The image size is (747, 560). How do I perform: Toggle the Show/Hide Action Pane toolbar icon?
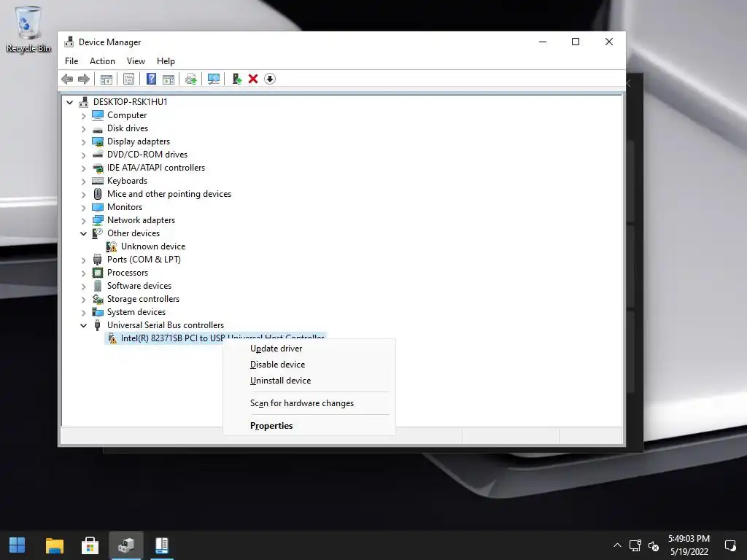tap(169, 79)
